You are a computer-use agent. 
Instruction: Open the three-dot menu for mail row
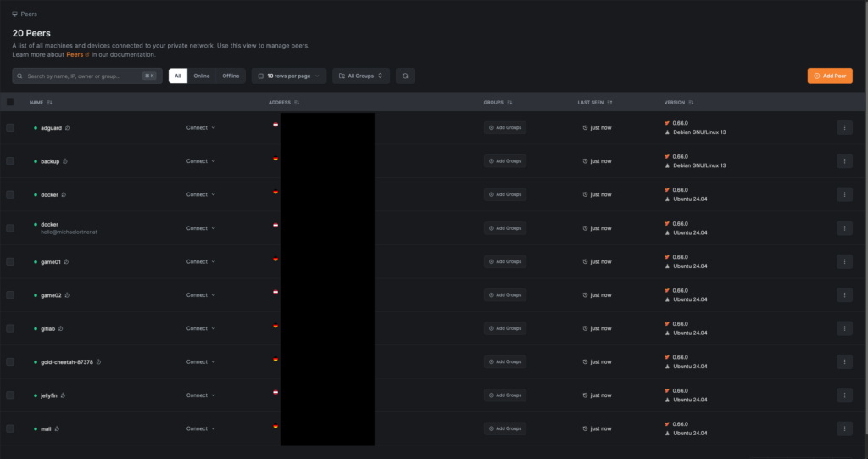point(844,428)
